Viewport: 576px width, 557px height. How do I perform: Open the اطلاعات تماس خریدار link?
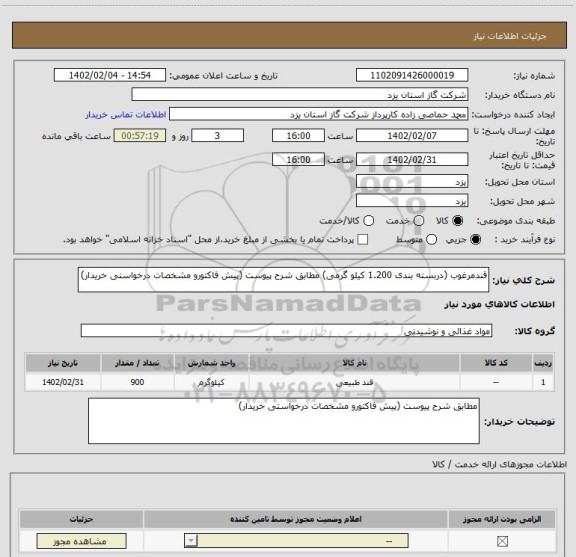tap(126, 115)
